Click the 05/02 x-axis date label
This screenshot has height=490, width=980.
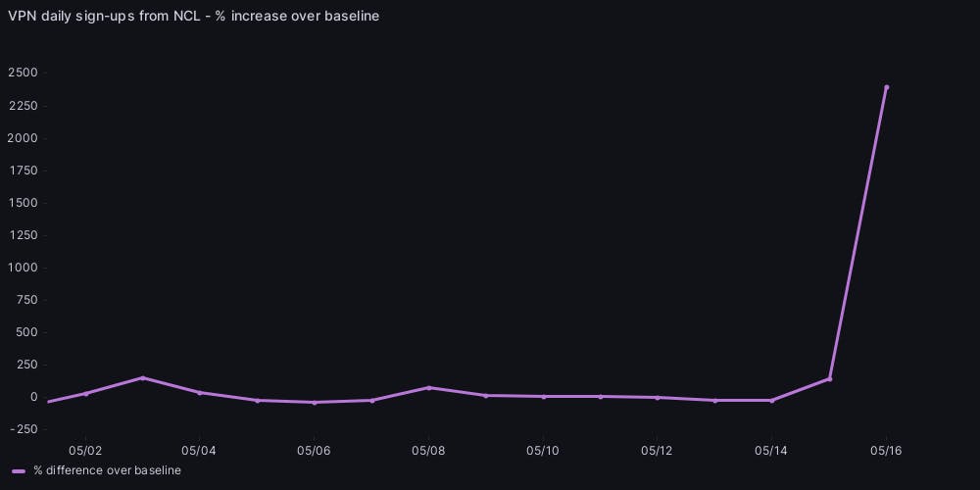pos(85,450)
